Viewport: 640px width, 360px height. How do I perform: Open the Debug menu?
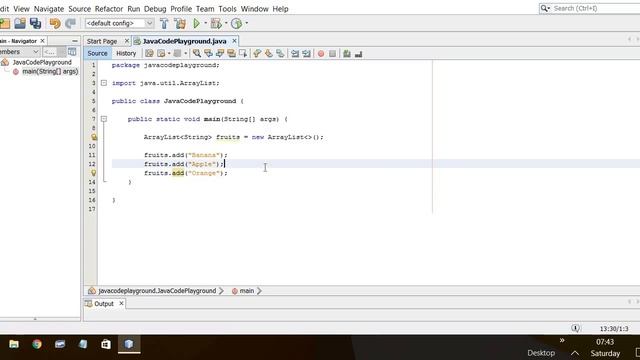pyautogui.click(x=155, y=9)
